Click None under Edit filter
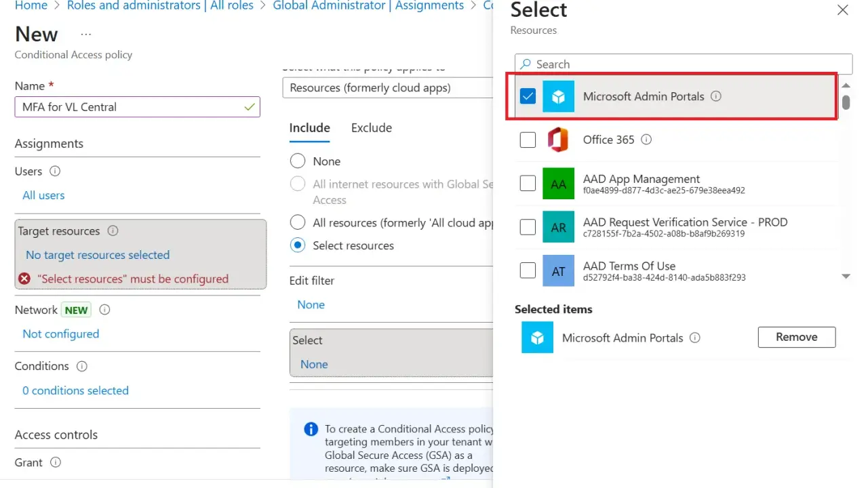Screen dimensions: 868x488 [311, 305]
